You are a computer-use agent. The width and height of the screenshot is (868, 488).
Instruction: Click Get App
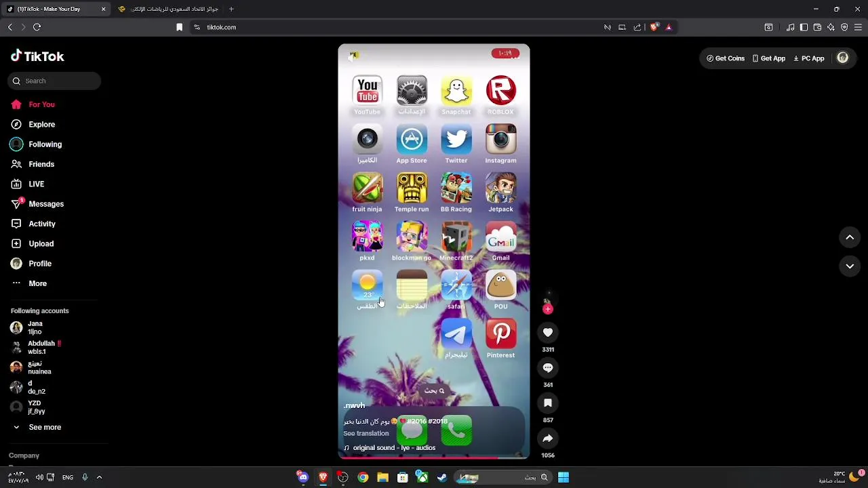768,58
